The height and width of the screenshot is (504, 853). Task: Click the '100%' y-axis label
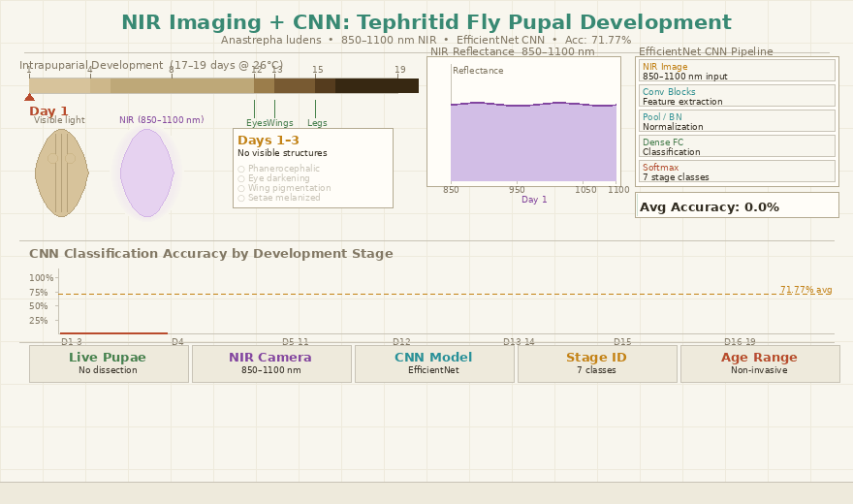[42, 278]
